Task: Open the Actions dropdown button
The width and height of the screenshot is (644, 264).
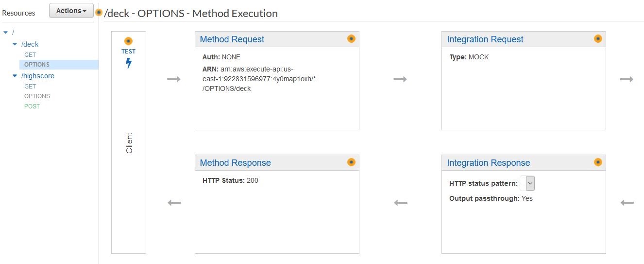Action: pyautogui.click(x=71, y=11)
